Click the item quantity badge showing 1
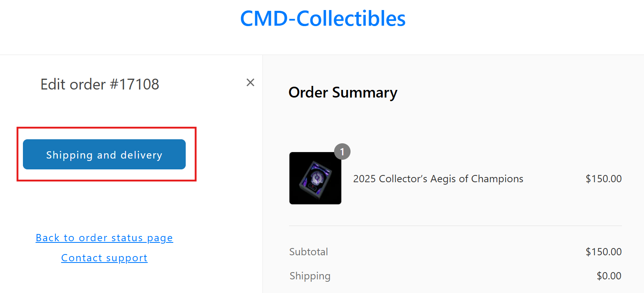This screenshot has height=293, width=644. pos(342,152)
